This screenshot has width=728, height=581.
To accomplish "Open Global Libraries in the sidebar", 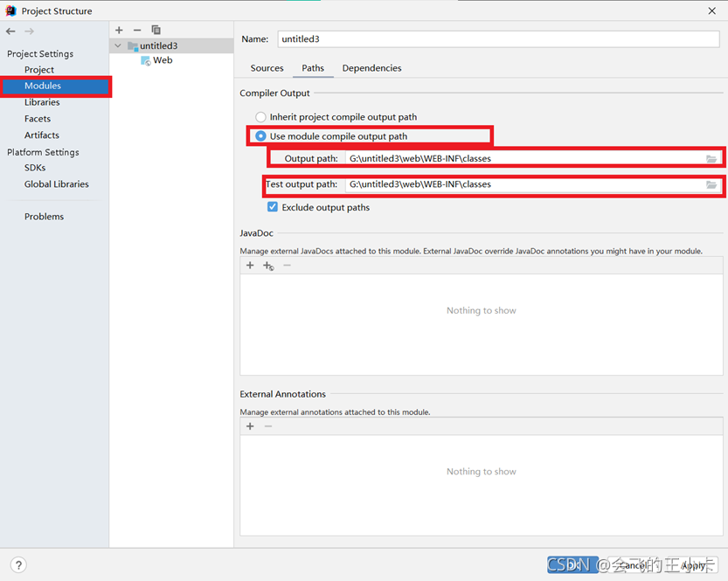I will 57,184.
